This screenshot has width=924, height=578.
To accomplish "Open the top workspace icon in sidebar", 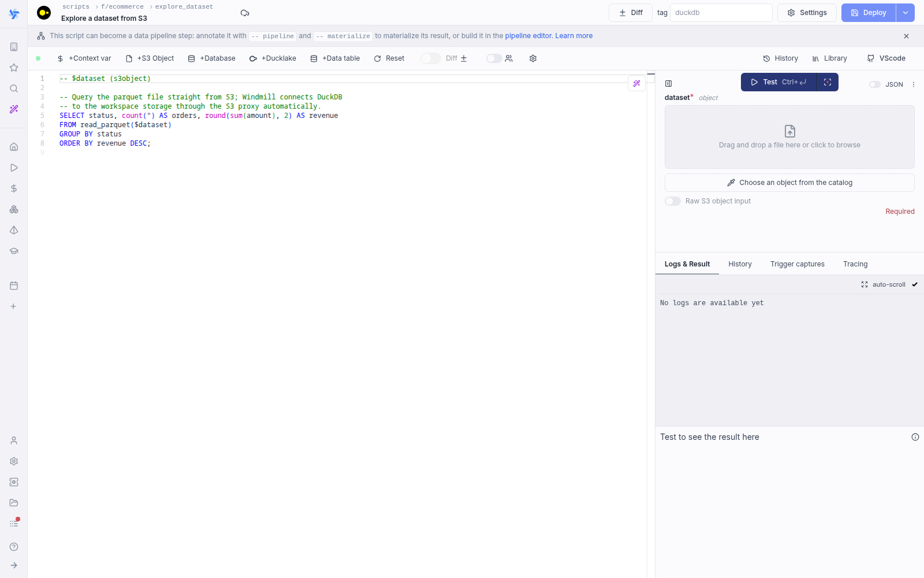I will (14, 47).
